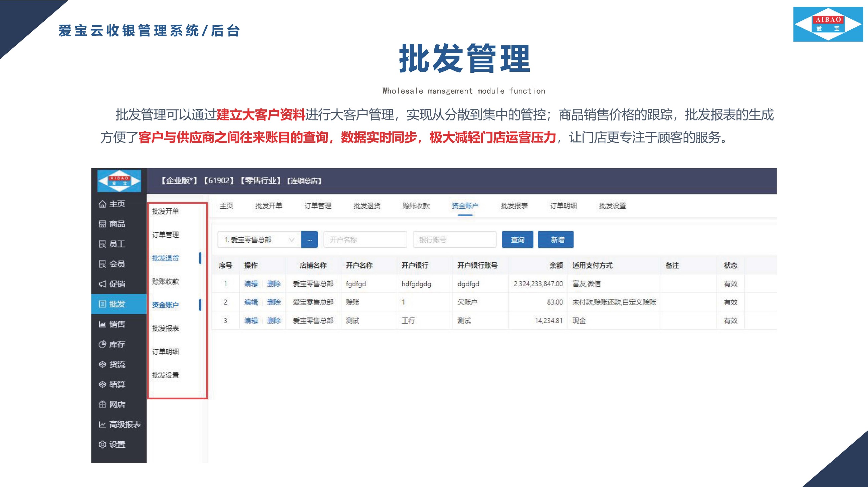The width and height of the screenshot is (868, 487).
Task: Click the 设置 gear icon in the sidebar
Action: (102, 445)
